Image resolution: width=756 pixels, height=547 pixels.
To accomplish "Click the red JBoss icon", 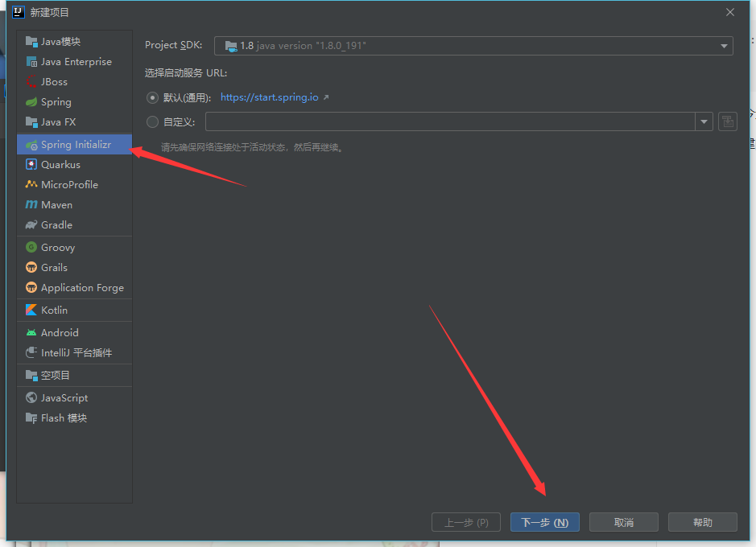I will coord(31,82).
